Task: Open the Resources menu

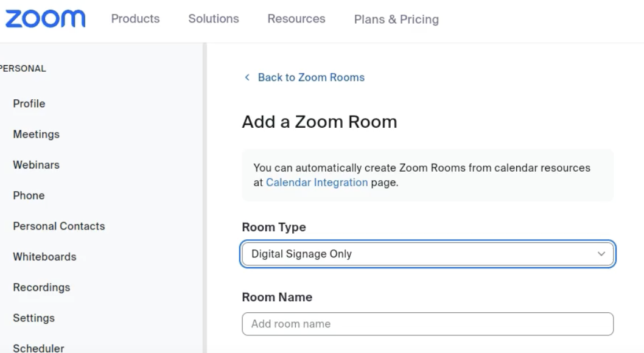Action: click(x=296, y=19)
